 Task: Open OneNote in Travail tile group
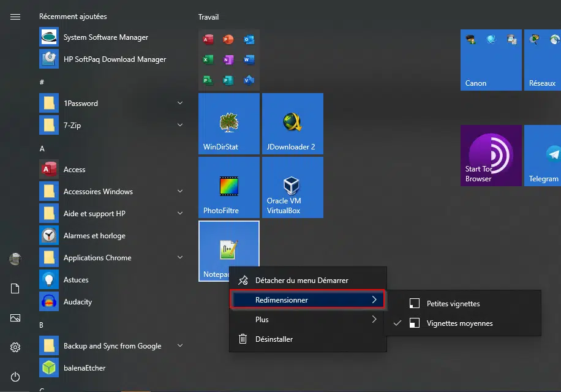coord(228,60)
